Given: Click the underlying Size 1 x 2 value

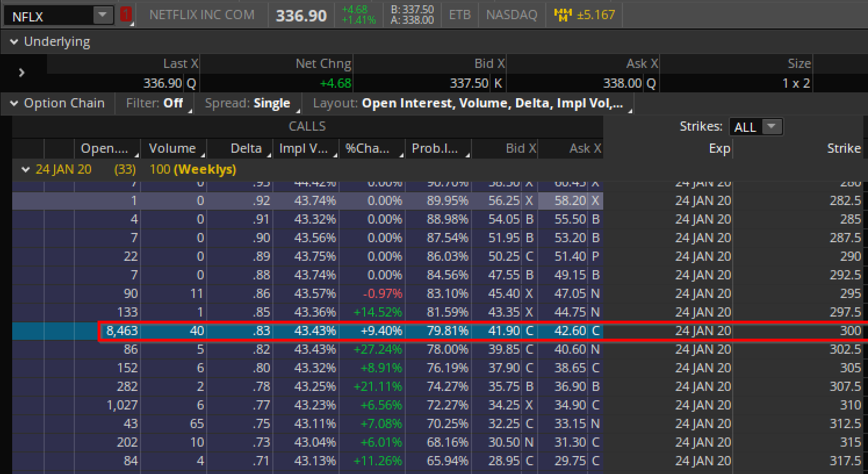Looking at the screenshot, I should point(796,84).
